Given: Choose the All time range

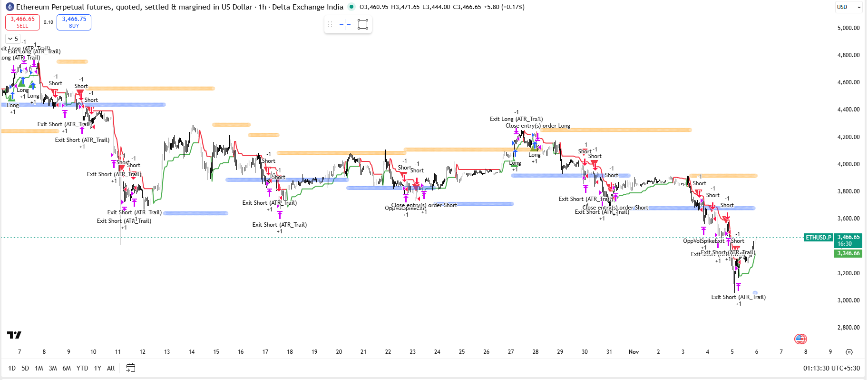Looking at the screenshot, I should coord(111,368).
